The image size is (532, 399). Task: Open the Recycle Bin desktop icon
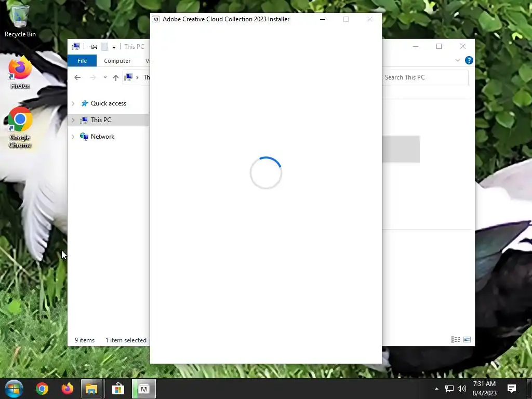tap(20, 20)
